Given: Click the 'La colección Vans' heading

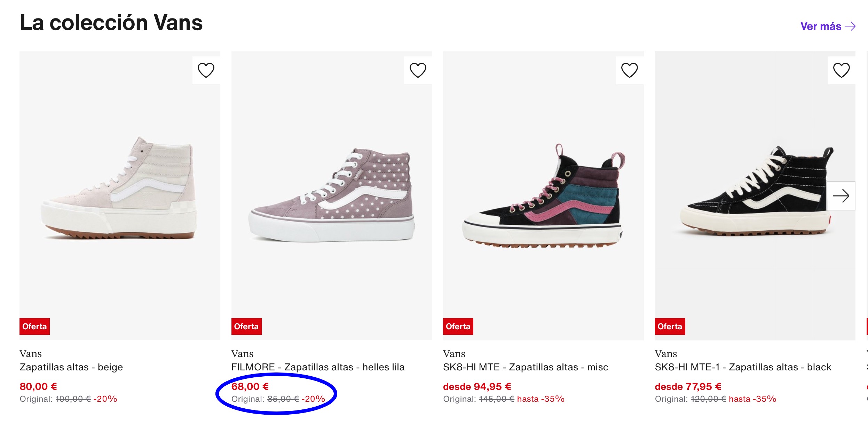Looking at the screenshot, I should point(111,23).
